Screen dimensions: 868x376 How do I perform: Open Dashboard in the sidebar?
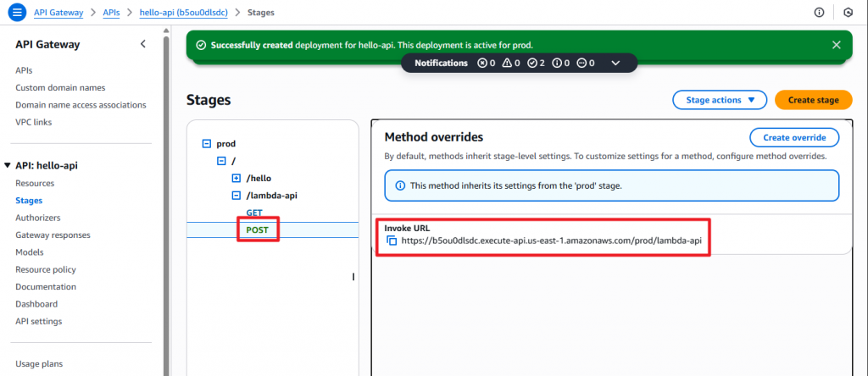(x=36, y=304)
